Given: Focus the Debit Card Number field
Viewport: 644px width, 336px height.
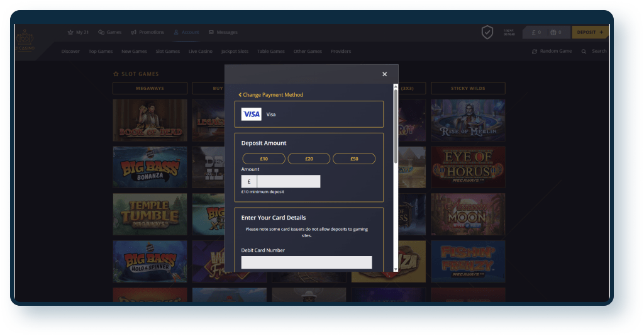Looking at the screenshot, I should (x=306, y=262).
